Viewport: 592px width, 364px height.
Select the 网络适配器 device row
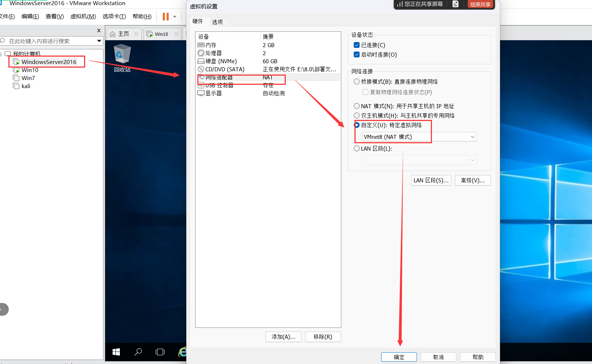coord(269,77)
